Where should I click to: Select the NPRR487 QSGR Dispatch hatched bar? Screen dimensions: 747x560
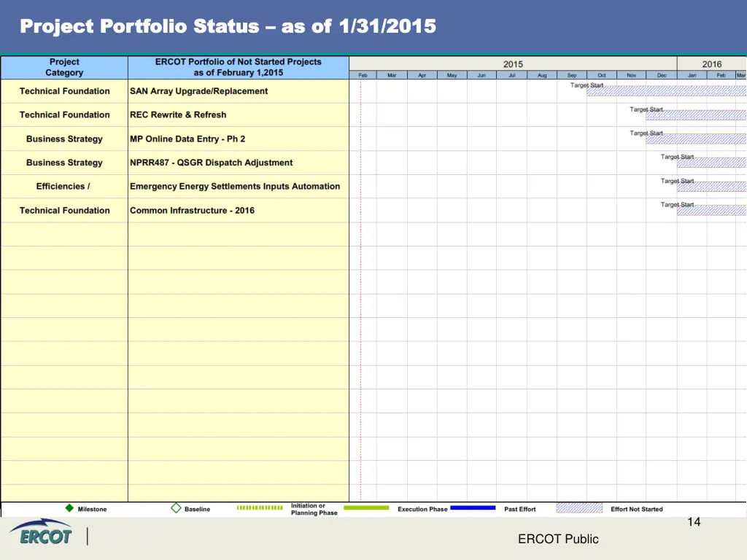pos(712,163)
